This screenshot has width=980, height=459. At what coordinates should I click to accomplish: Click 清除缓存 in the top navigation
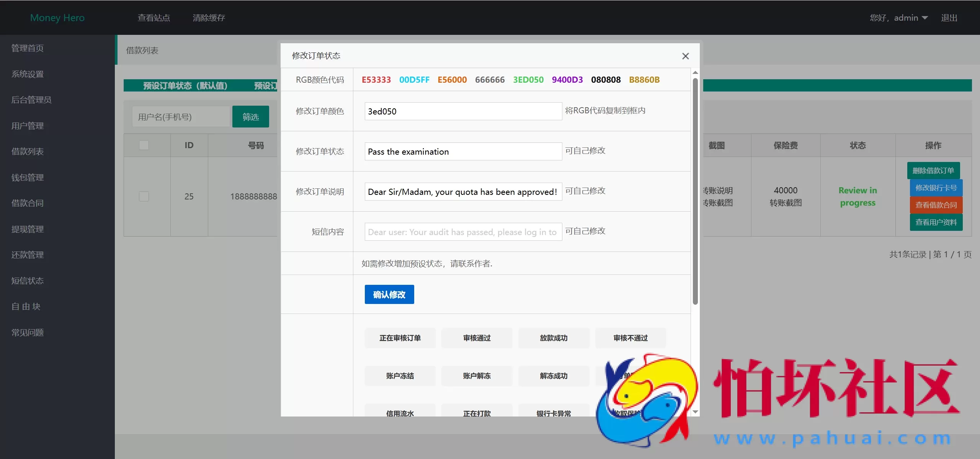pos(209,18)
